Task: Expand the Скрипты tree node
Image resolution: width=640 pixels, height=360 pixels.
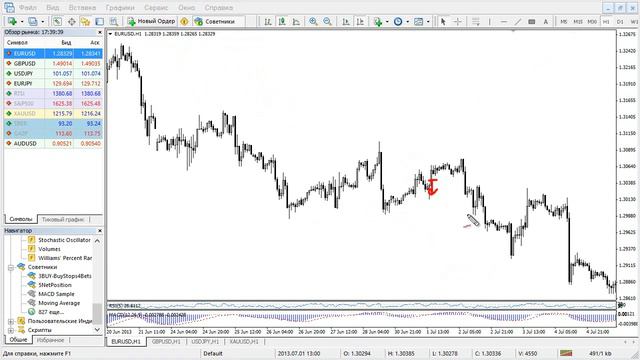Action: pyautogui.click(x=11, y=330)
